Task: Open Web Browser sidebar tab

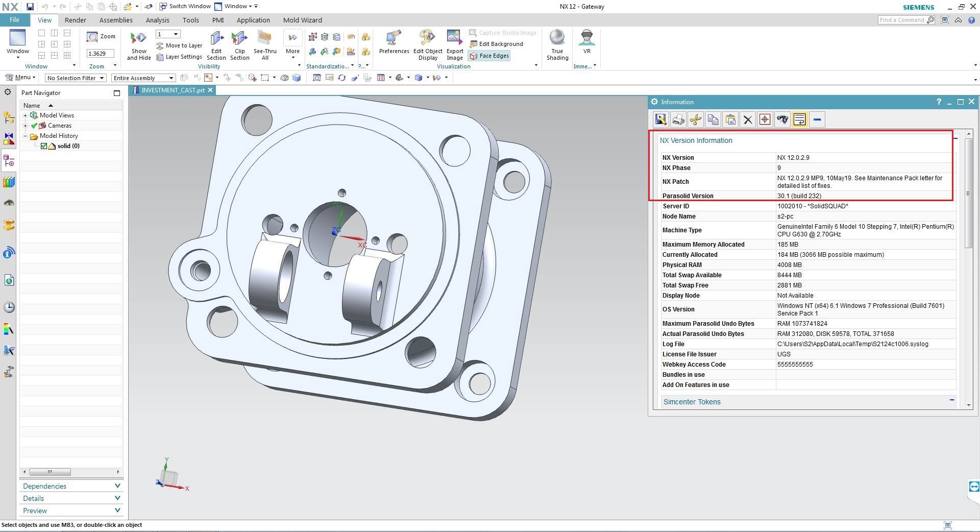Action: 9,280
